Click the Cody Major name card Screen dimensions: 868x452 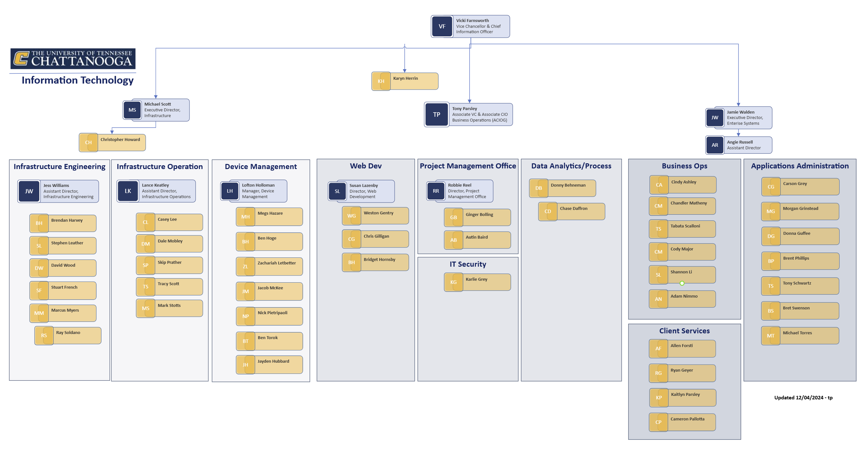coord(682,252)
